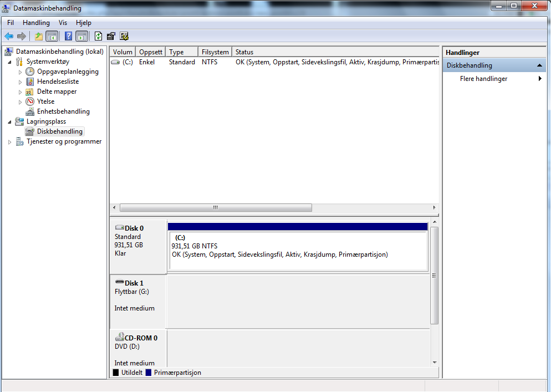The width and height of the screenshot is (551, 392).
Task: Sort by the Filsystem column header
Action: click(215, 52)
